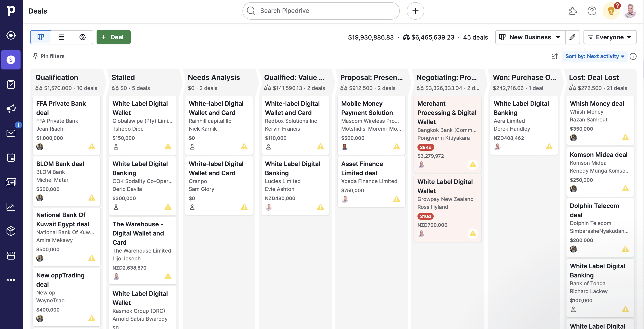Open Marketplace storefront icon in sidebar
644x329 pixels.
point(11,256)
